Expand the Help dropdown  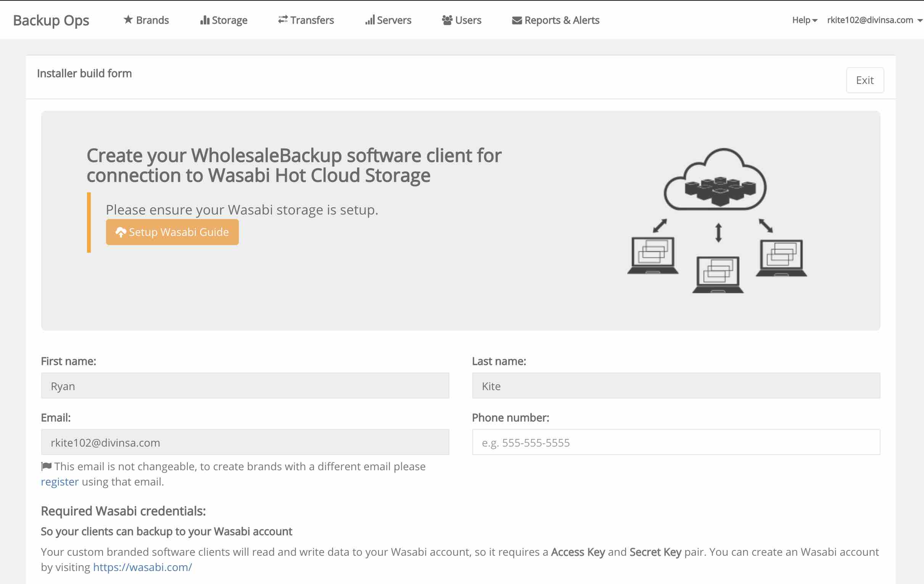(x=805, y=20)
